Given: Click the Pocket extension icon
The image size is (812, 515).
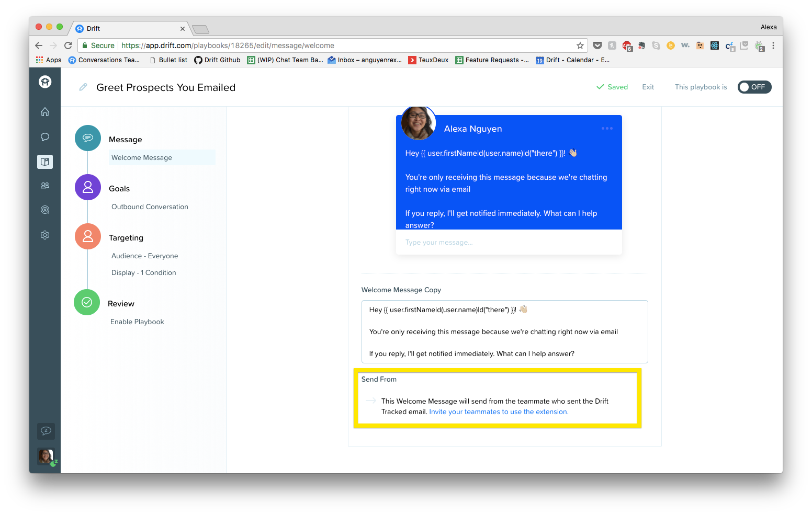Looking at the screenshot, I should coord(597,45).
